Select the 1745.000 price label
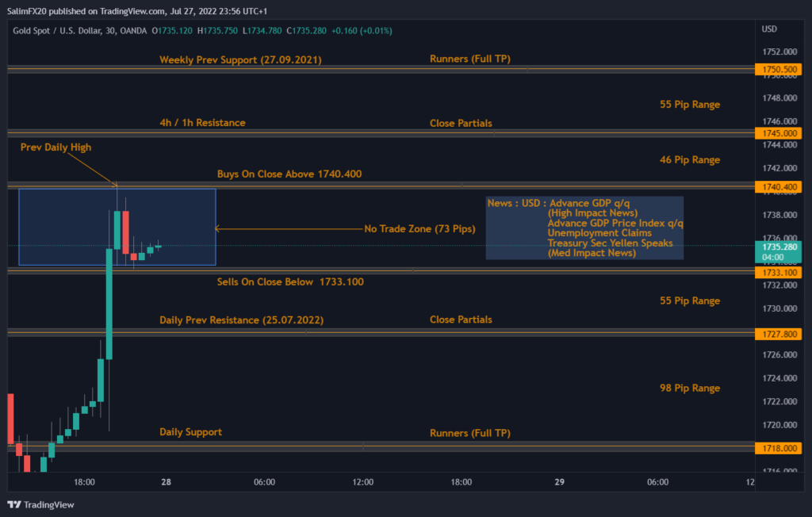Viewport: 812px width, 517px height. 779,133
